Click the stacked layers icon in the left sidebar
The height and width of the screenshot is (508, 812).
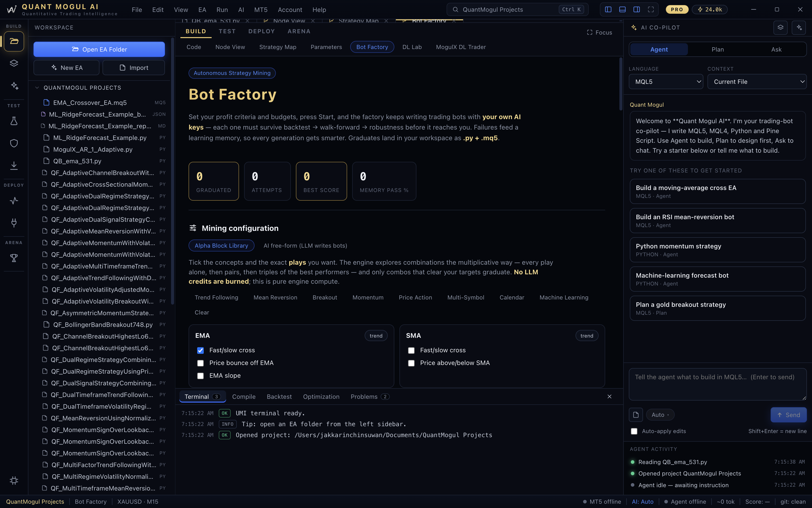(x=14, y=63)
